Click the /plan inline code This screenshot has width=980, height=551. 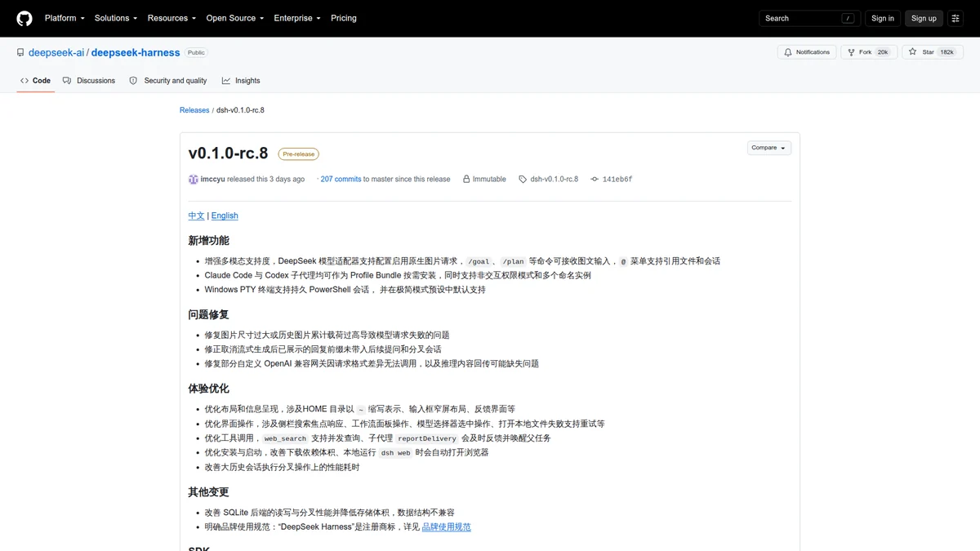tap(513, 261)
